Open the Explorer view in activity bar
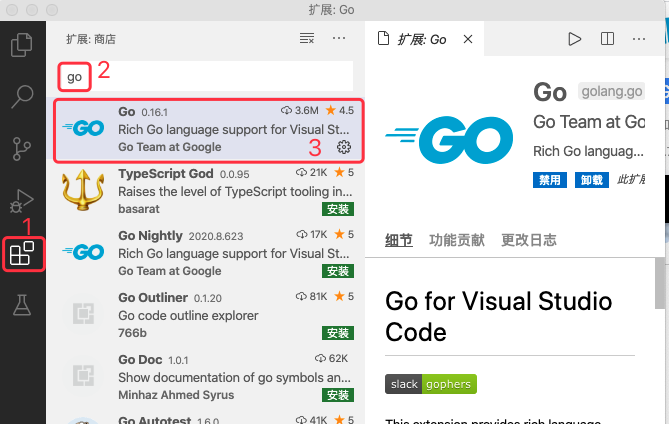The image size is (669, 424). pos(21,45)
